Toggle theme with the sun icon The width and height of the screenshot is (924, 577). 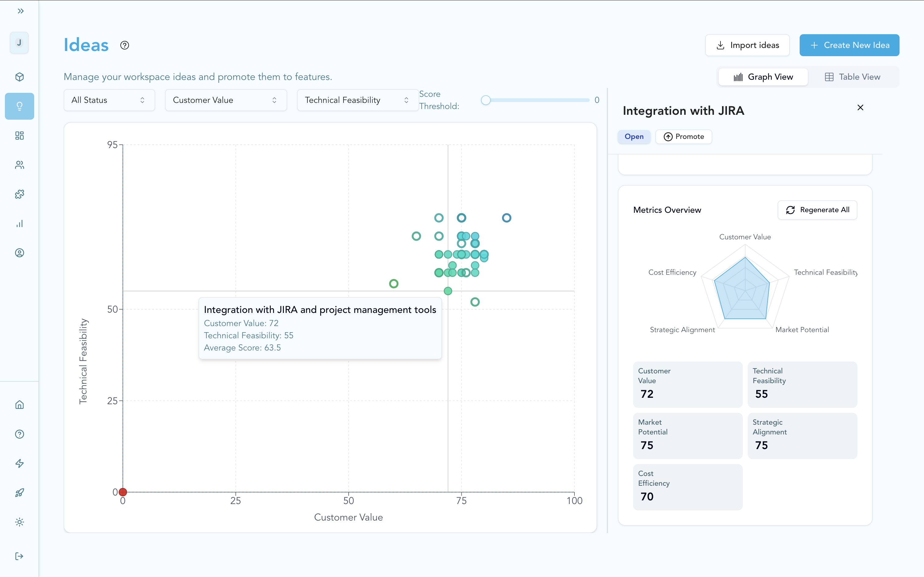[x=20, y=522]
